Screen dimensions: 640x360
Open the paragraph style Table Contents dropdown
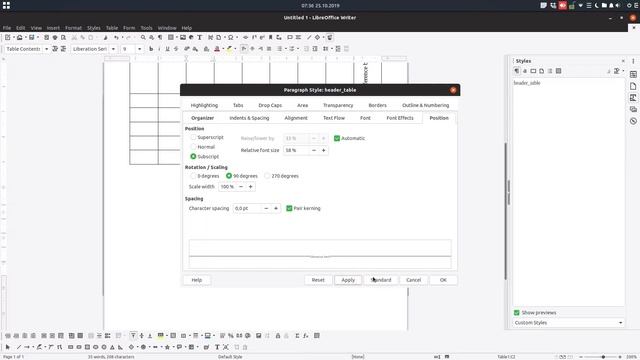click(x=47, y=49)
